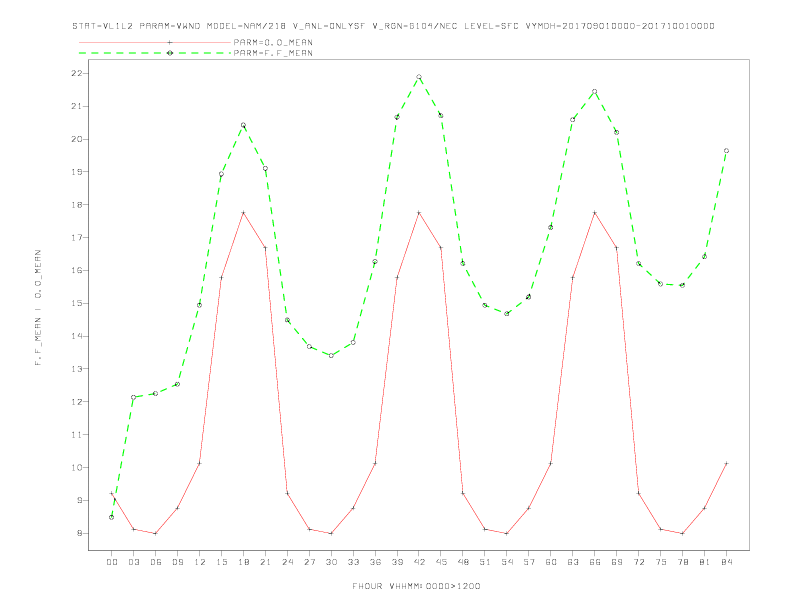Select the PARM=O.O_MEAN legend label
Viewport: 792px width, 612px height.
click(273, 42)
